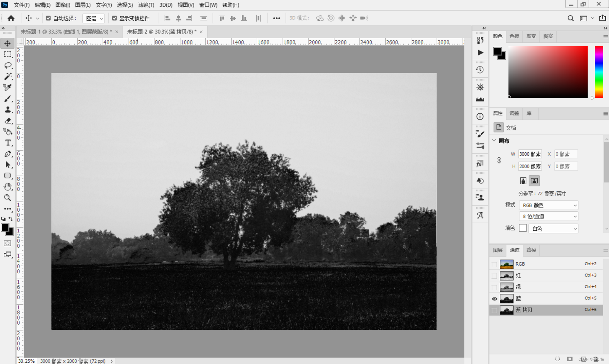The height and width of the screenshot is (364, 609).
Task: Show the RGB channel visibility
Action: click(x=494, y=264)
